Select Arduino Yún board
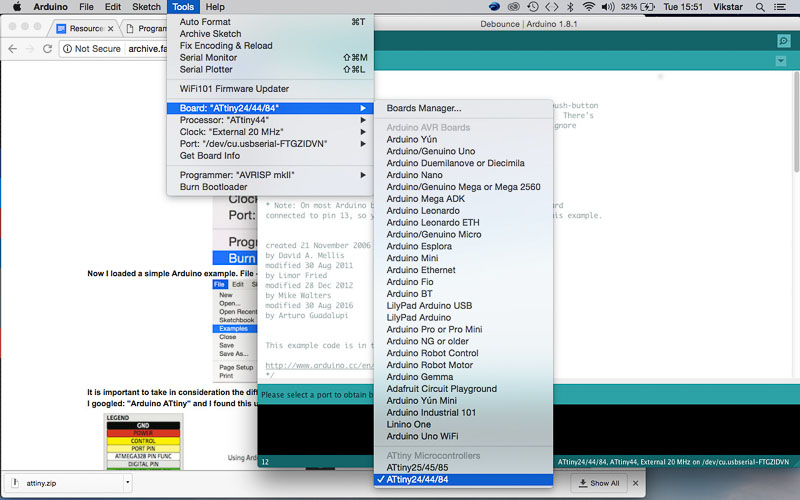 pos(463,139)
